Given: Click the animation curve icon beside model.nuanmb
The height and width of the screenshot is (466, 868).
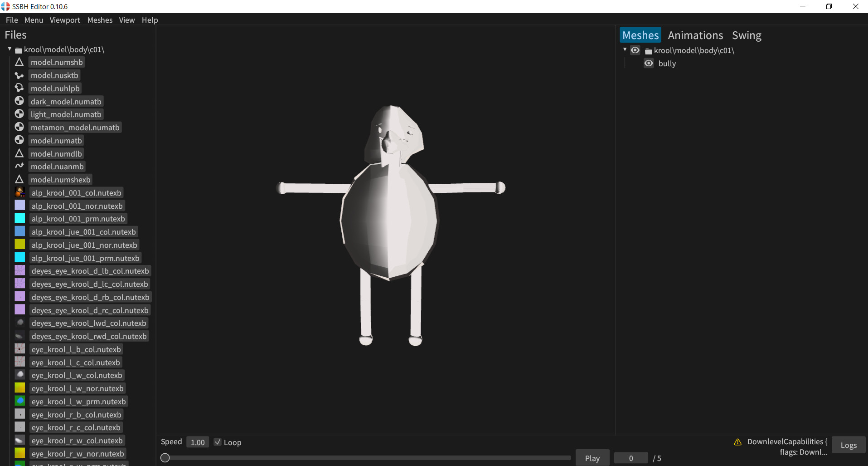Looking at the screenshot, I should 19,166.
